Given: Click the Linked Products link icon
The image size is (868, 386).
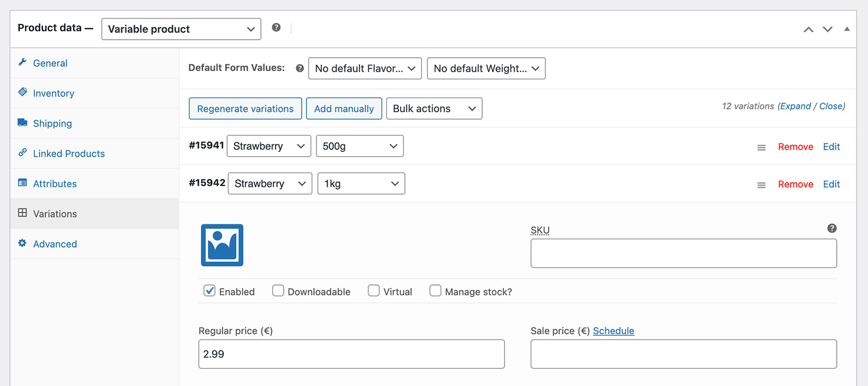Looking at the screenshot, I should pos(22,152).
